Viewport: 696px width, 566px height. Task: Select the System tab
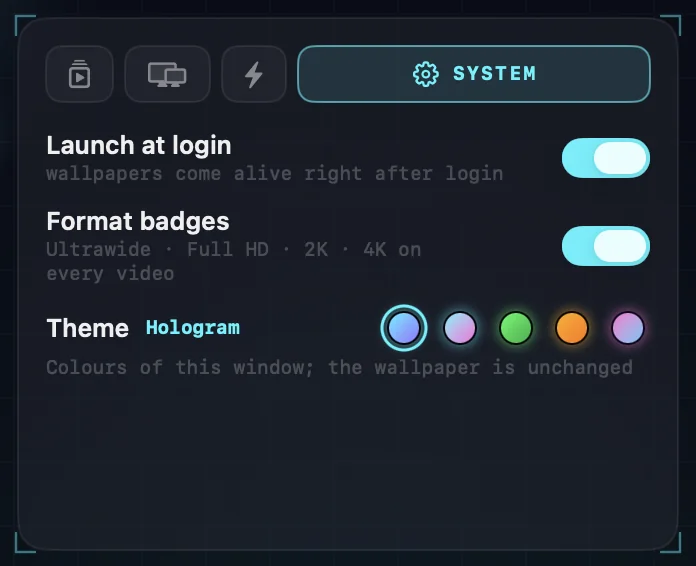(x=474, y=74)
